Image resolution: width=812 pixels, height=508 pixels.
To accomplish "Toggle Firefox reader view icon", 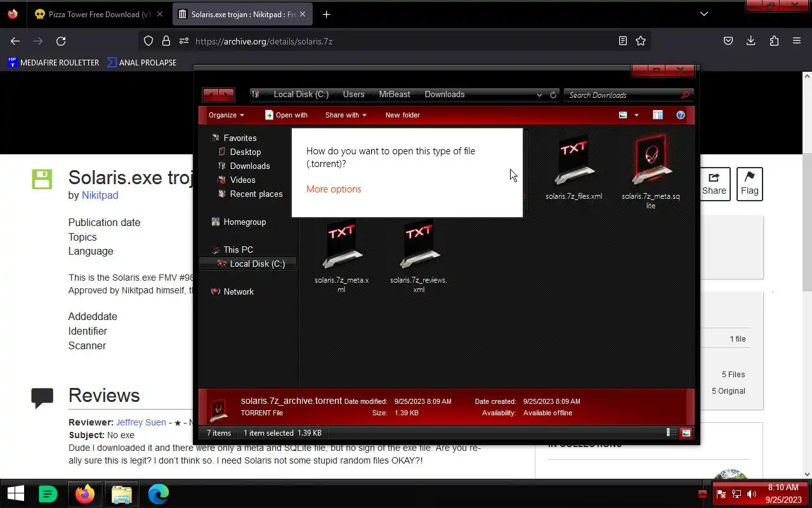I will pyautogui.click(x=623, y=41).
